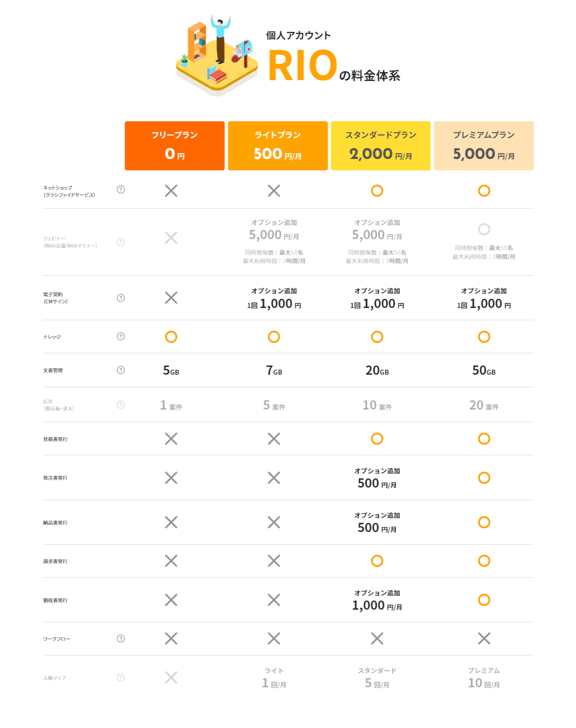Show help tooltip for 人脈マップ
Image resolution: width=576 pixels, height=728 pixels.
tap(121, 678)
